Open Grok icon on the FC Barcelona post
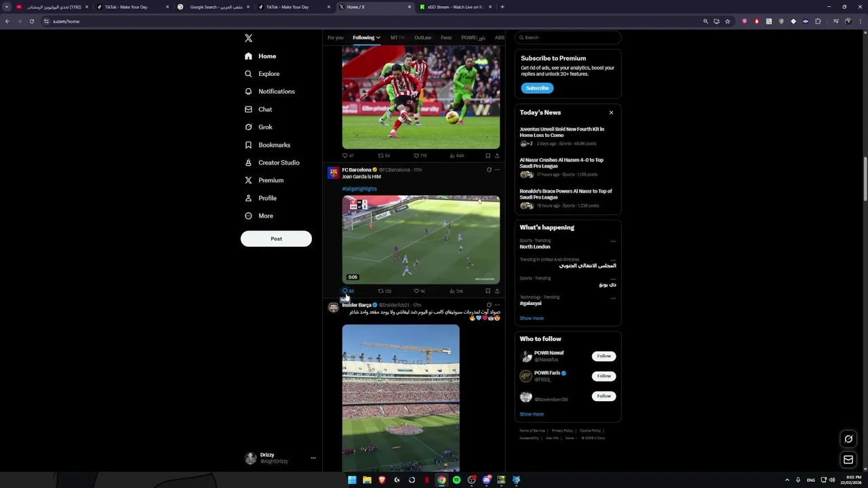Image resolution: width=868 pixels, height=488 pixels. [x=489, y=170]
